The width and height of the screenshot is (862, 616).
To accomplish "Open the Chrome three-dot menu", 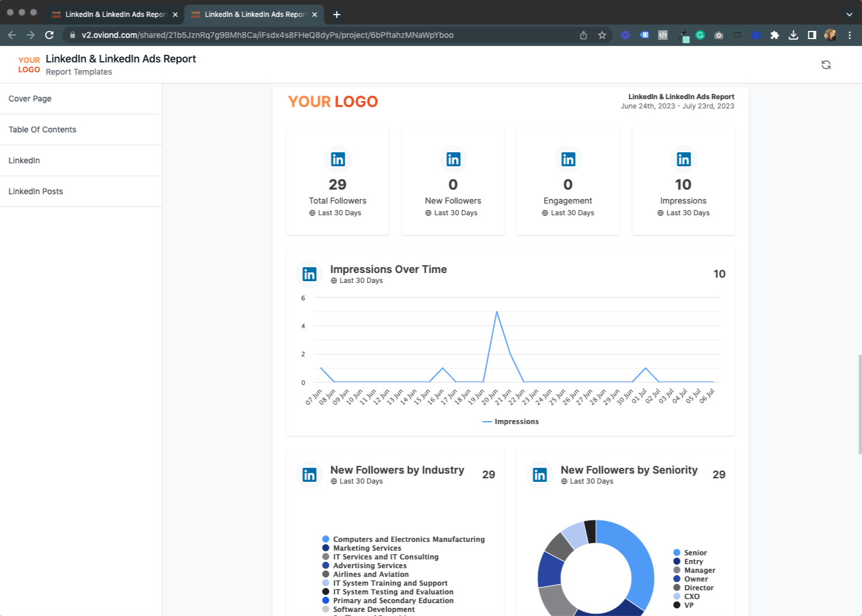I will pyautogui.click(x=850, y=35).
